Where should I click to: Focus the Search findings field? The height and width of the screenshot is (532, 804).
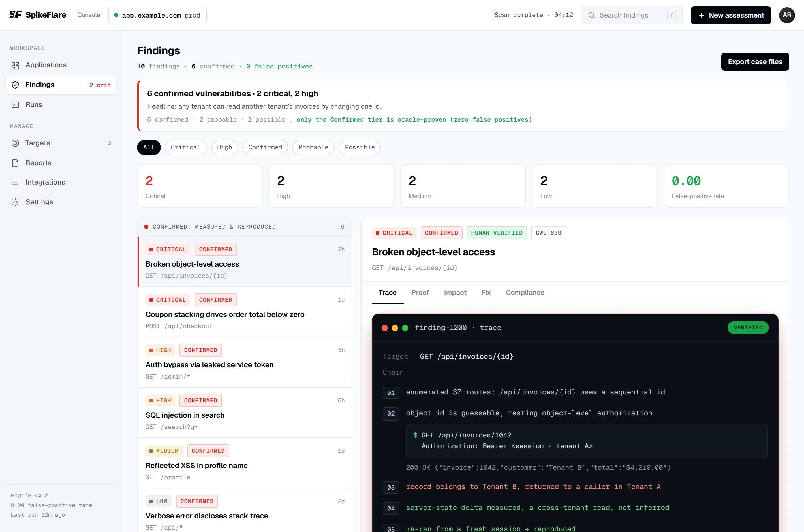point(631,15)
